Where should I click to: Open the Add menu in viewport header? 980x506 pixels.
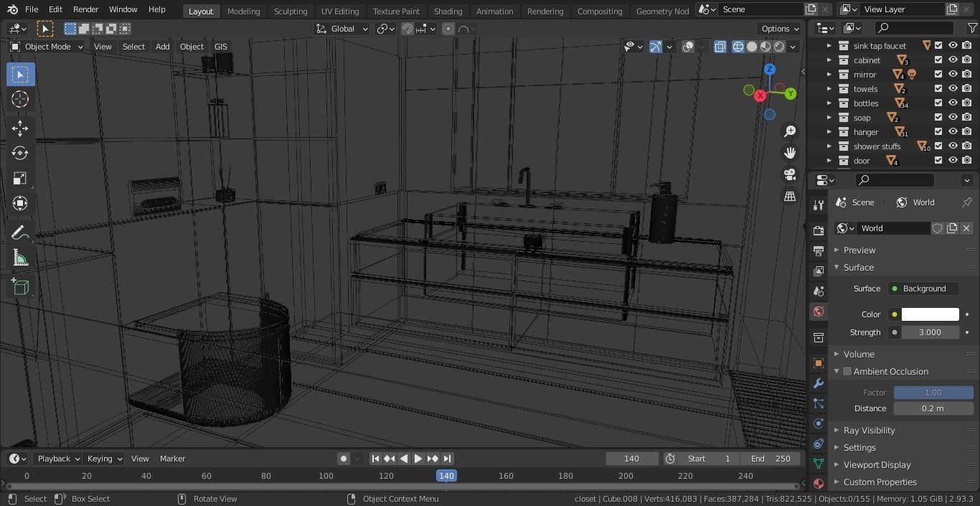pos(162,47)
